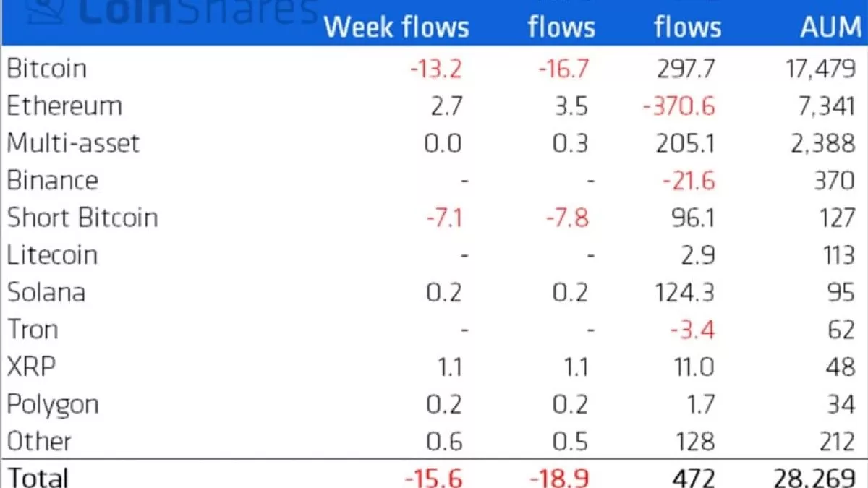Image resolution: width=868 pixels, height=488 pixels.
Task: Click the Week flows column header
Action: click(x=396, y=27)
